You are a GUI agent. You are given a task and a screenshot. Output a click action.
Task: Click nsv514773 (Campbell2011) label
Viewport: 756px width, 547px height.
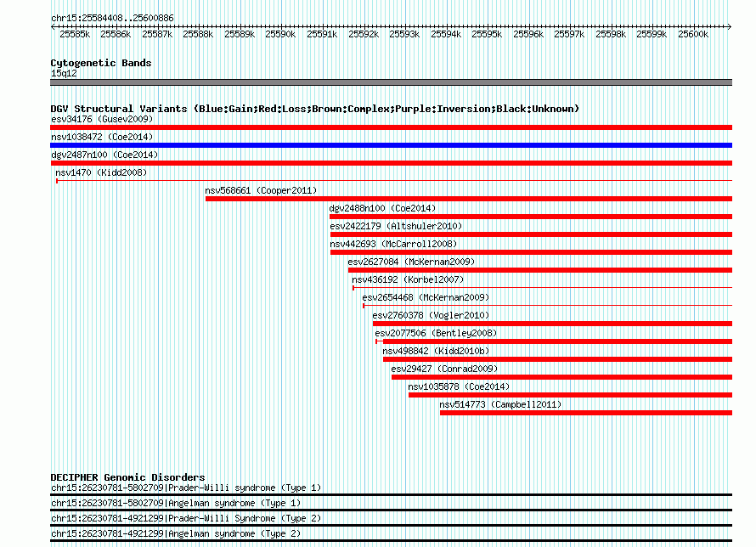pyautogui.click(x=500, y=404)
